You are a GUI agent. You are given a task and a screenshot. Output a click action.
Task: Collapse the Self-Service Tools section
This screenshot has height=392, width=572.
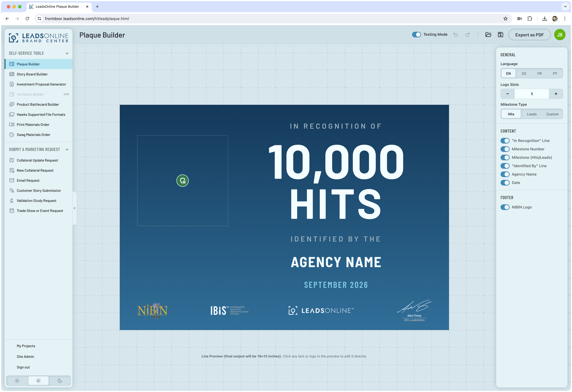coord(67,53)
